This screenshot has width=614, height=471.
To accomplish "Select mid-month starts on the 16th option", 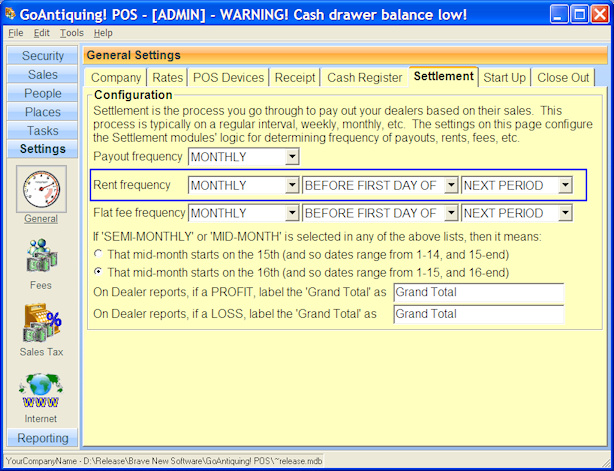I will coord(99,272).
